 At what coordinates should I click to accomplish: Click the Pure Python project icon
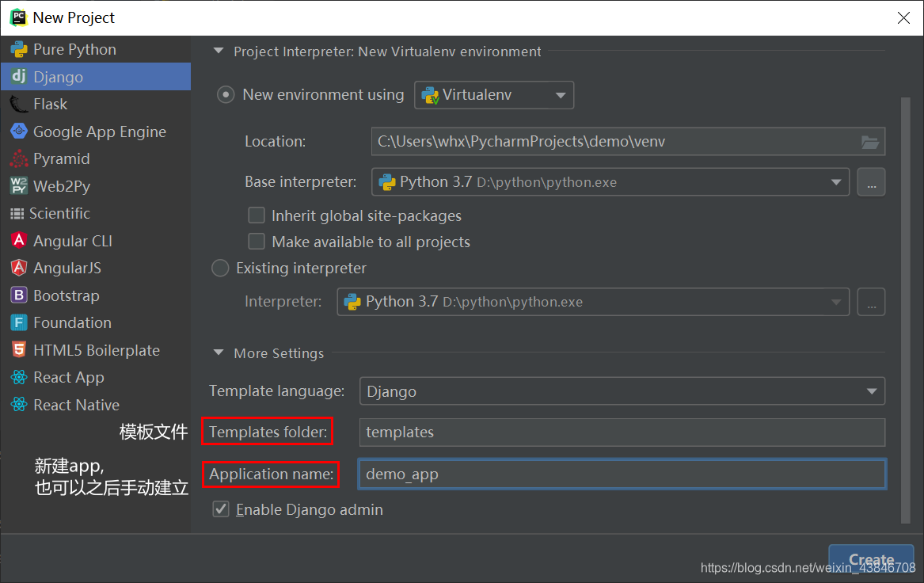(x=19, y=50)
